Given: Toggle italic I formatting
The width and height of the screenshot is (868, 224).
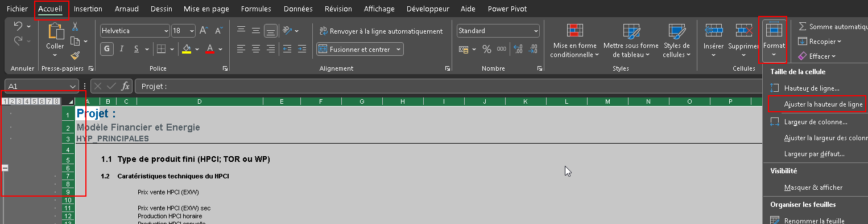Looking at the screenshot, I should (x=122, y=49).
